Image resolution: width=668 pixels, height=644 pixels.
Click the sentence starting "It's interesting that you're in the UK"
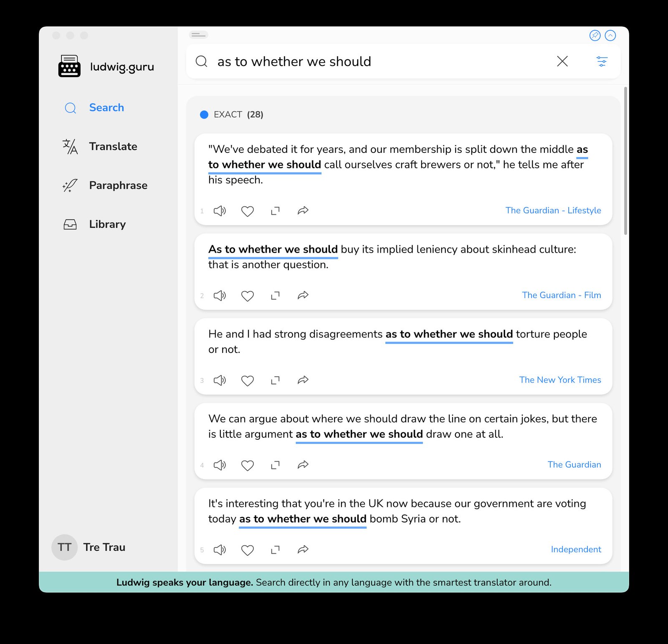[397, 511]
